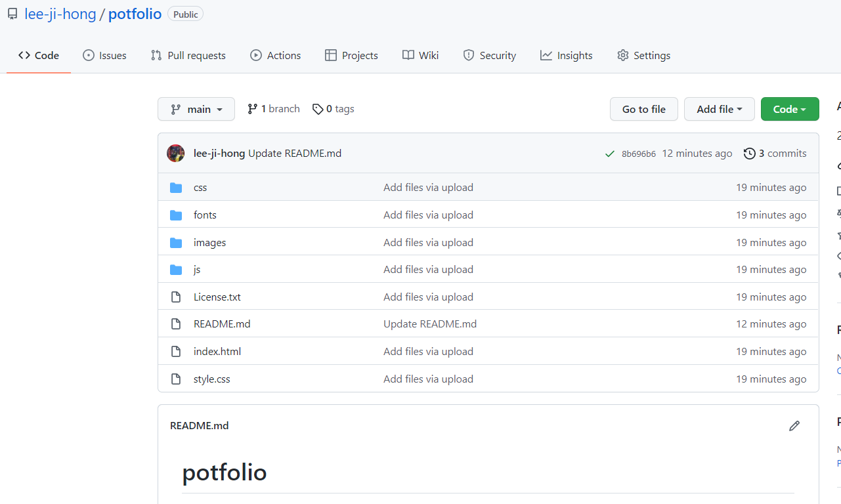Click the js folder icon
841x504 pixels.
[x=176, y=270]
